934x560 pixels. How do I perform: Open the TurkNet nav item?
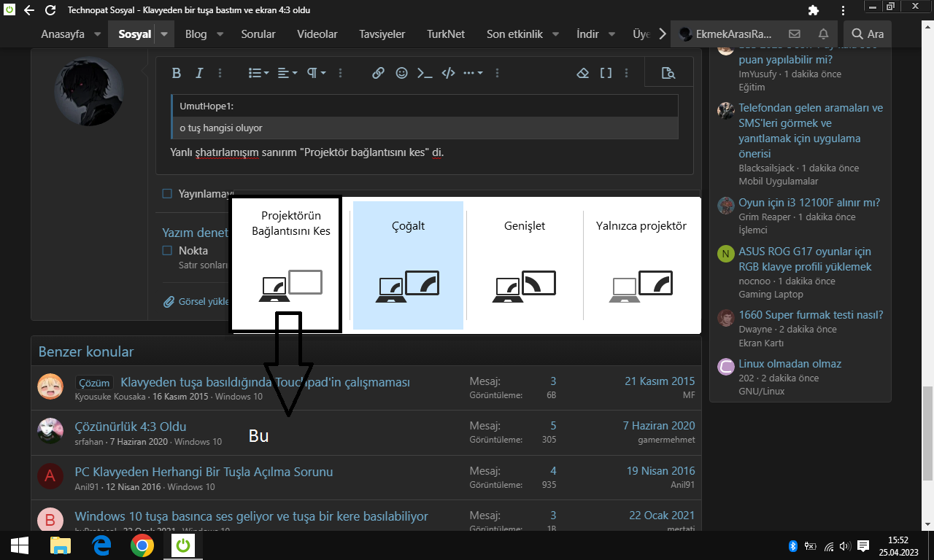point(446,34)
